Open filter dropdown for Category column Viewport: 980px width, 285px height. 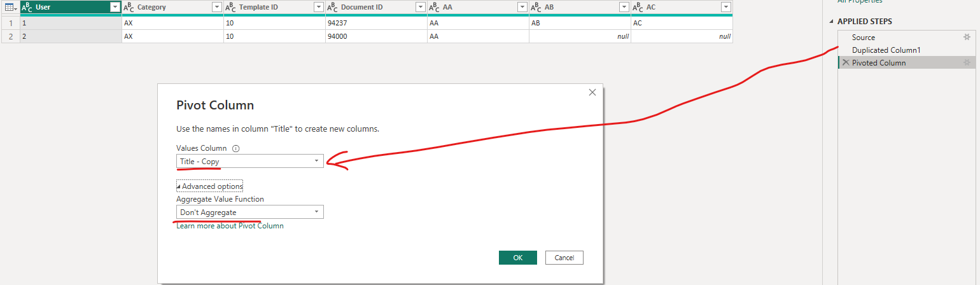pyautogui.click(x=216, y=7)
